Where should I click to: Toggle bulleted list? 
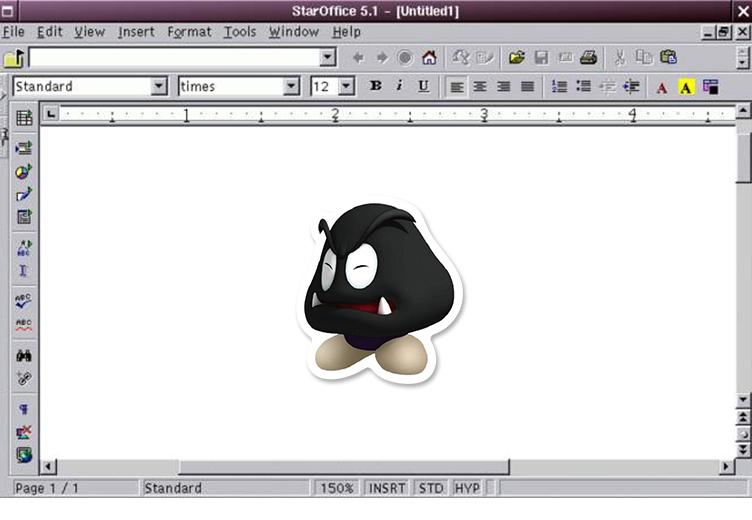tap(583, 87)
